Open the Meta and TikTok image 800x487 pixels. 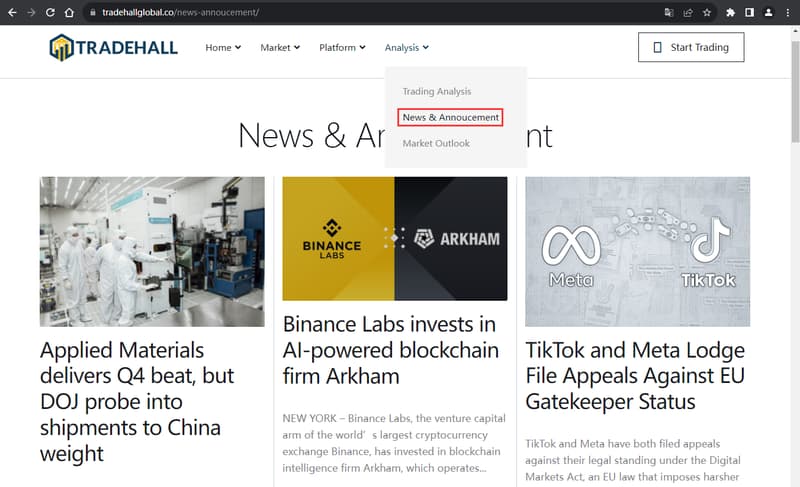point(637,251)
